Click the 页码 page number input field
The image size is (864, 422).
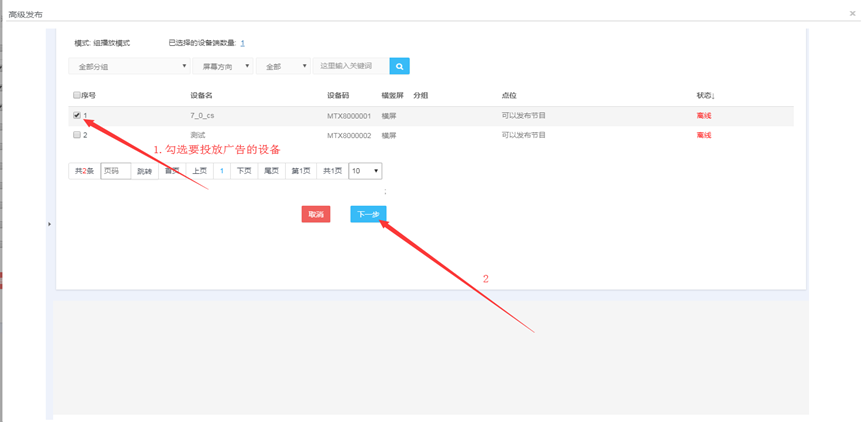coord(115,171)
